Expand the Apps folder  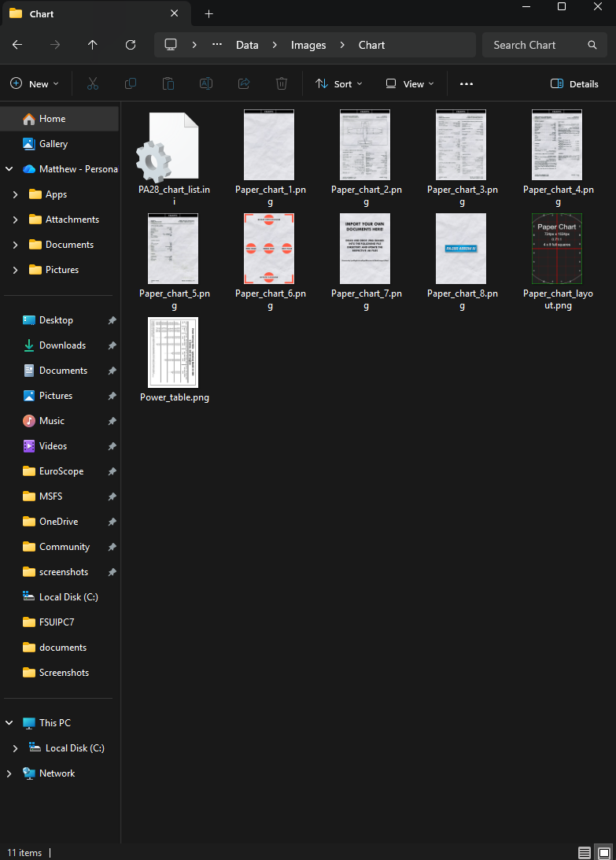[16, 194]
